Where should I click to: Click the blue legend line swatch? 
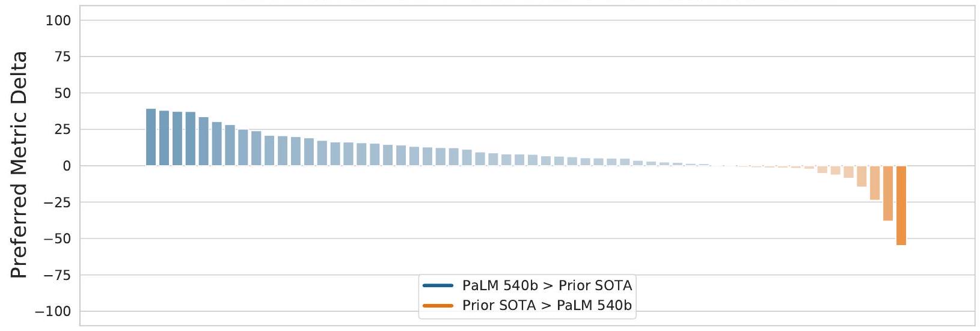click(438, 285)
